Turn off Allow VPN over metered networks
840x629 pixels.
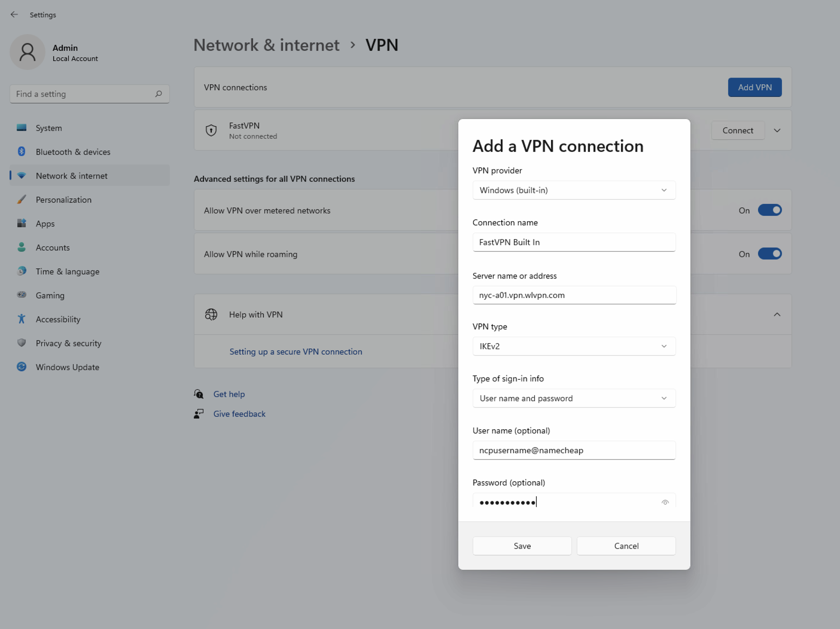(x=770, y=210)
